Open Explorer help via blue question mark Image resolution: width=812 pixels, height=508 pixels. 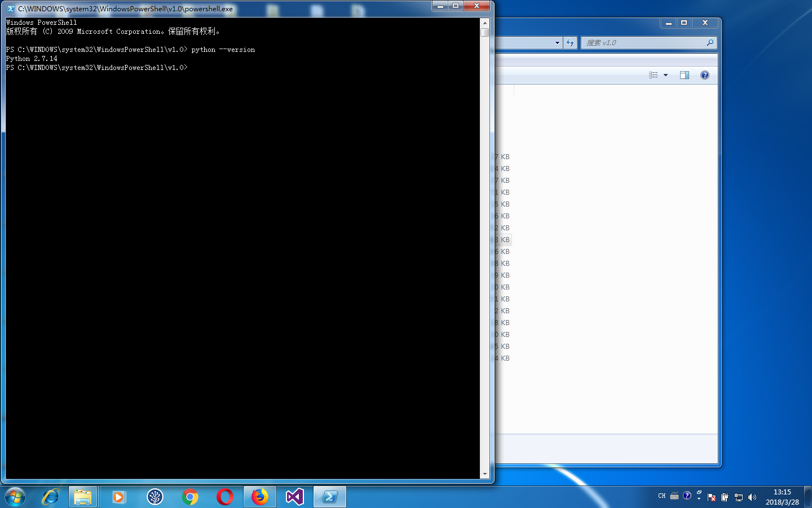(705, 75)
